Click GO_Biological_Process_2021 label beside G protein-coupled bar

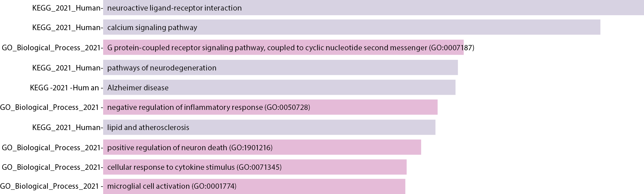[51, 48]
